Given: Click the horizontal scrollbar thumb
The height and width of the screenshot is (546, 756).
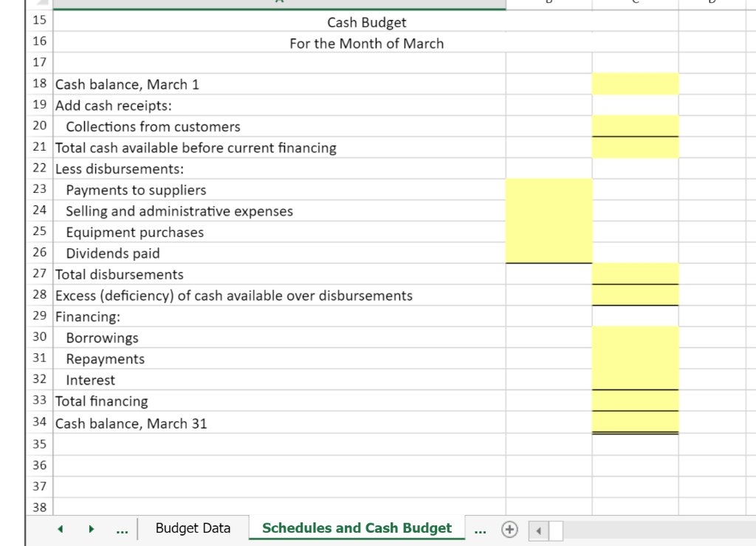Looking at the screenshot, I should pyautogui.click(x=557, y=530).
